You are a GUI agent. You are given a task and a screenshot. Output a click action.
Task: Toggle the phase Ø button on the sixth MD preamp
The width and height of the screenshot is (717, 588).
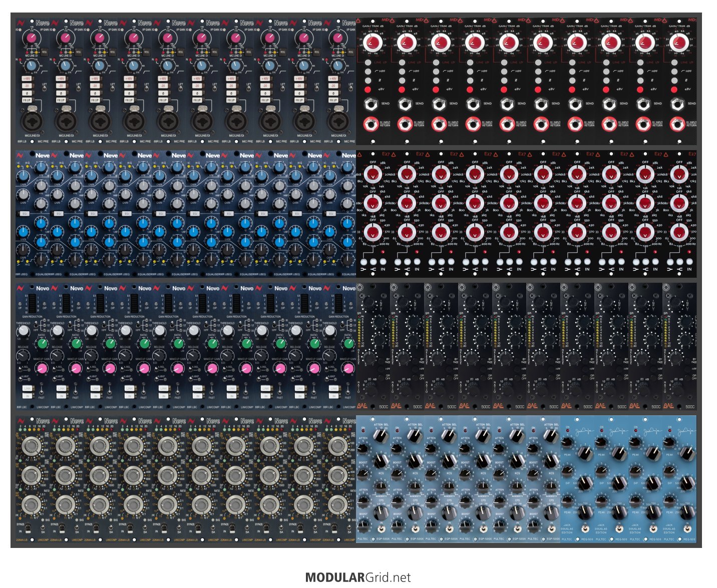[x=538, y=80]
